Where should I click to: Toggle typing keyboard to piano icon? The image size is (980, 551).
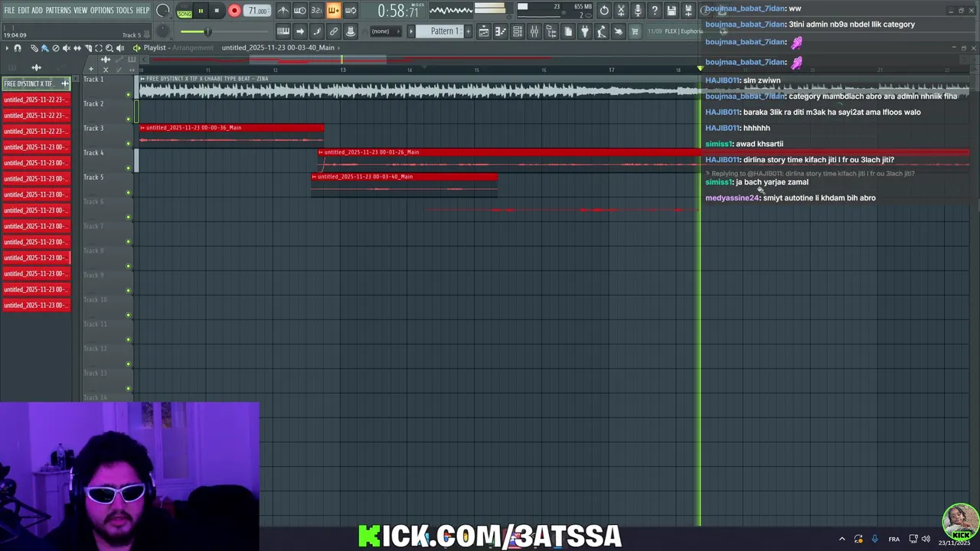[x=283, y=31]
